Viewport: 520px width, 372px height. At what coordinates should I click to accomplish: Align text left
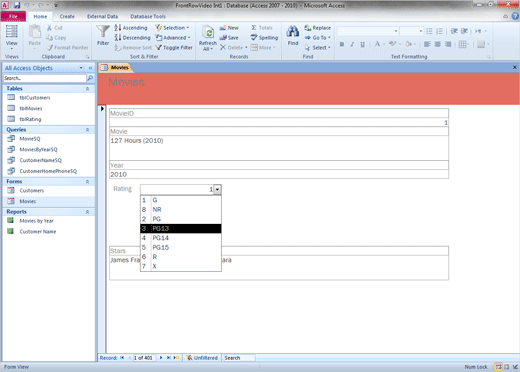coord(427,44)
